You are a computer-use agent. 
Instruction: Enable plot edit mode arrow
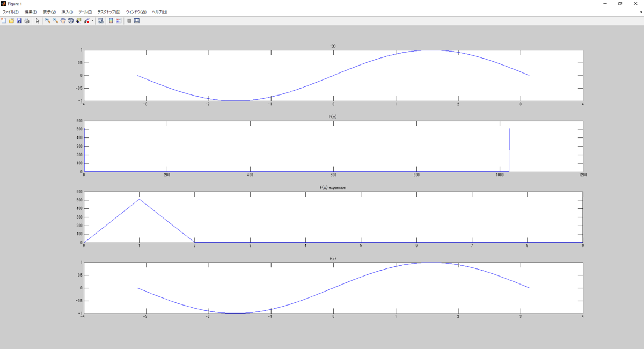(38, 21)
